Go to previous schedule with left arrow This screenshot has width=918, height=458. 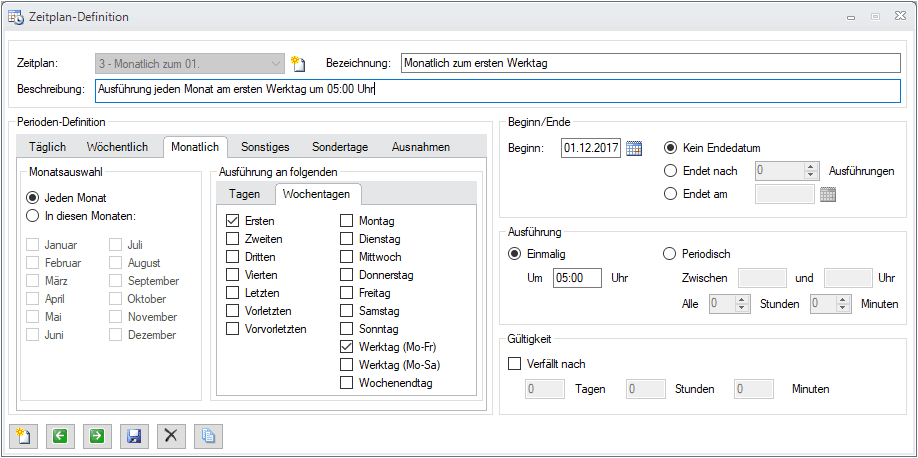(x=59, y=435)
